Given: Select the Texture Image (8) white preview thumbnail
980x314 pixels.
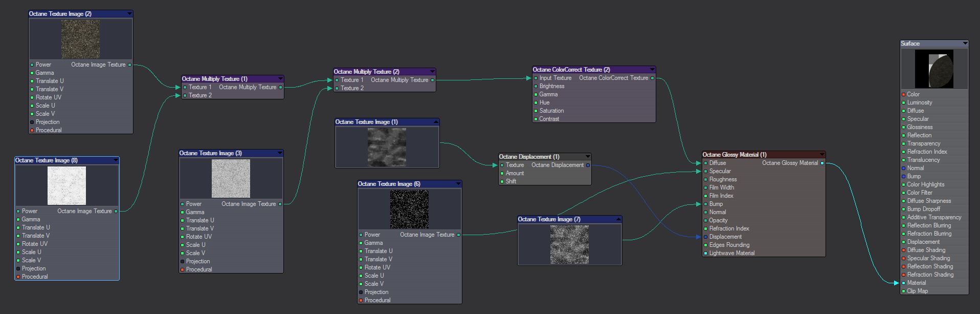Looking at the screenshot, I should pos(66,186).
